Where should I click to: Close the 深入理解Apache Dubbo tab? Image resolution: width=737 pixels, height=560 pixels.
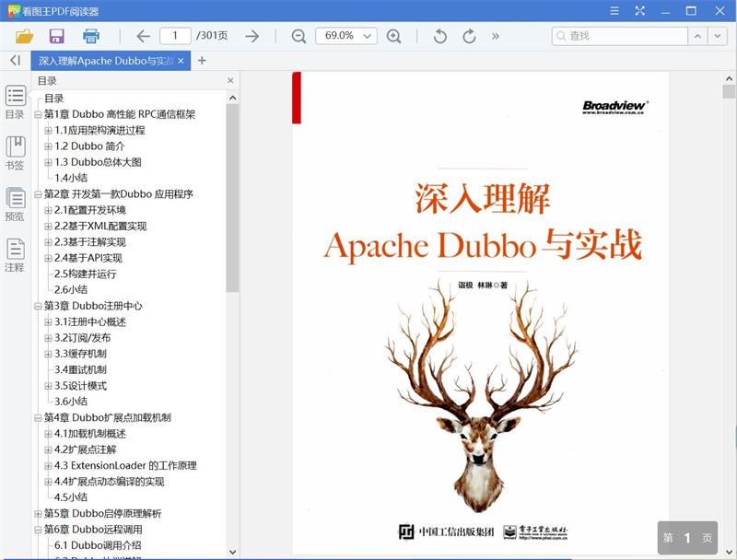181,61
